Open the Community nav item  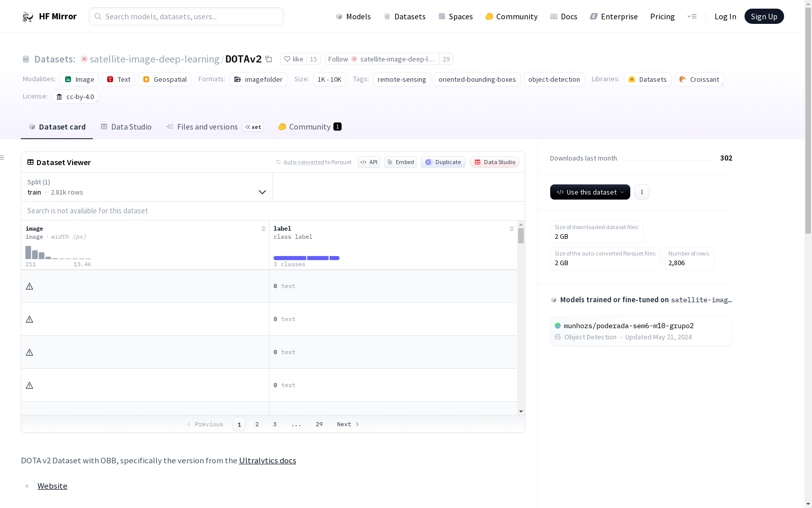[x=512, y=16]
